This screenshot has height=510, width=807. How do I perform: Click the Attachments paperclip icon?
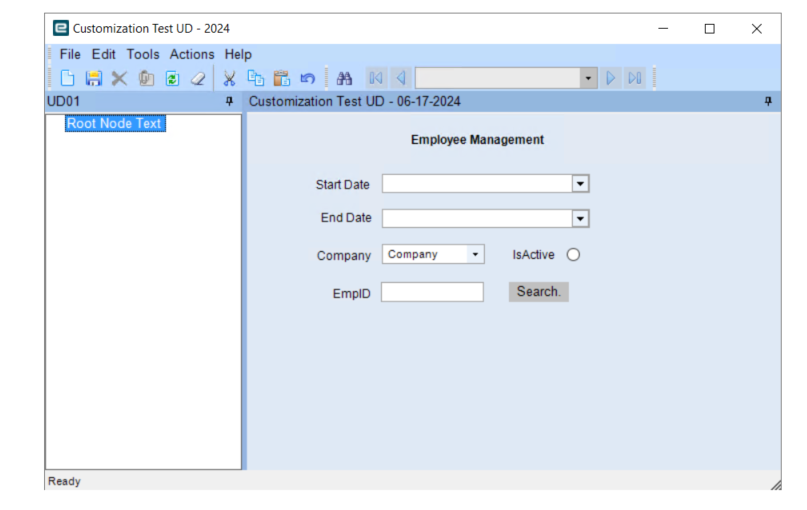tap(146, 78)
